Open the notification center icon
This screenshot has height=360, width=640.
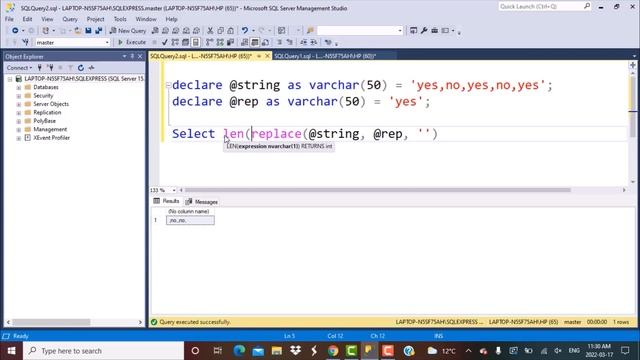pyautogui.click(x=625, y=351)
